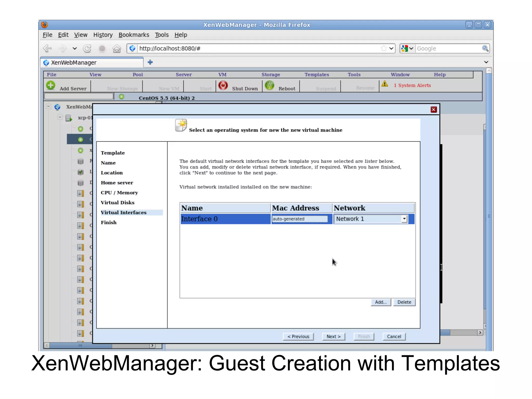Screen dimensions: 532x399
Task: Click the Network column header
Action: pos(374,208)
